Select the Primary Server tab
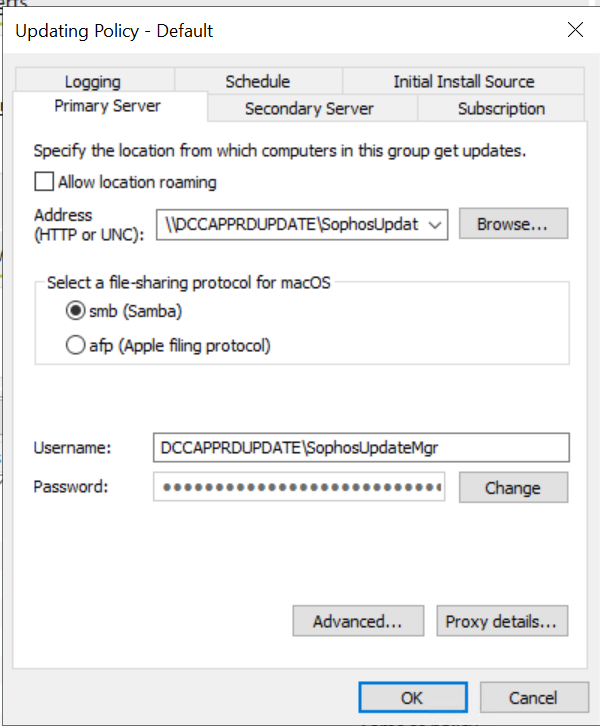Viewport: 600px width, 726px height. 110,106
